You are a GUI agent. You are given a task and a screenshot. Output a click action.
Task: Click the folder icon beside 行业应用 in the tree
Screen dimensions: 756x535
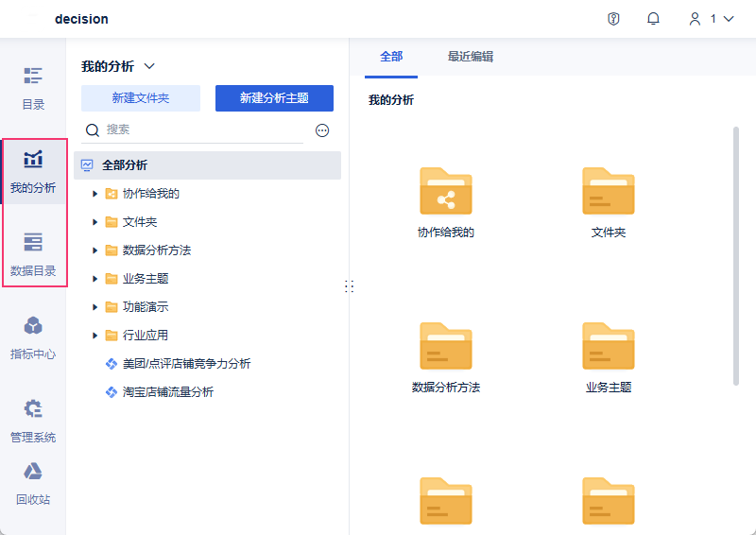112,336
